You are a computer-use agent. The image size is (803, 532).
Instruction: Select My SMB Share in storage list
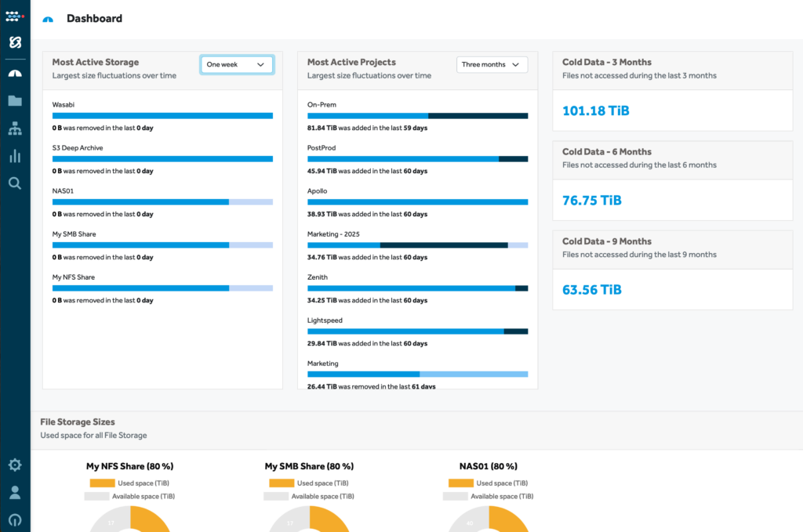click(x=74, y=233)
